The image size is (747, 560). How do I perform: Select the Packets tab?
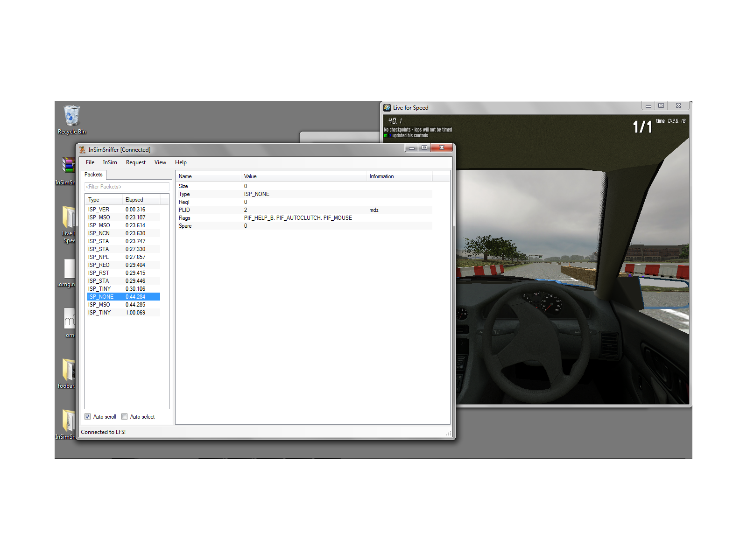click(x=93, y=175)
